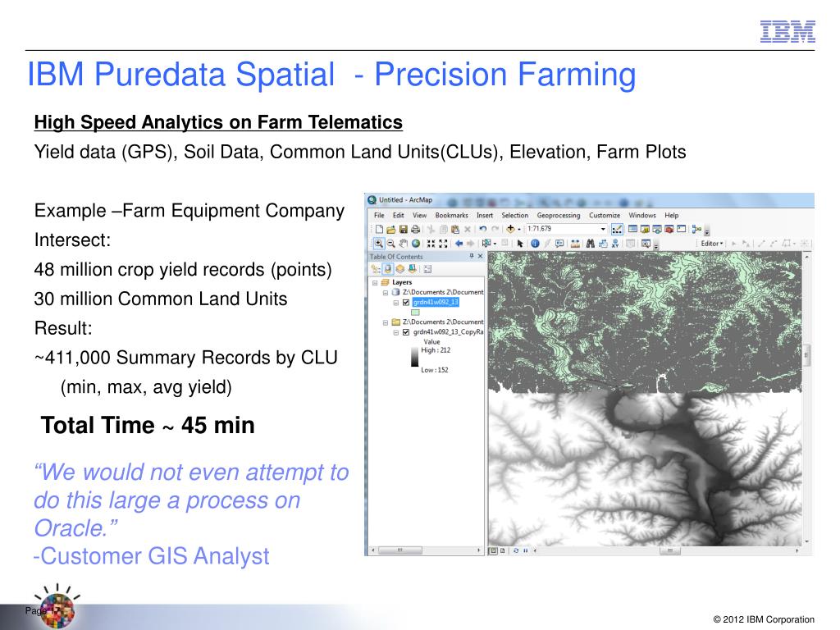The width and height of the screenshot is (840, 630).
Task: Open the Catalog window icon
Action: tap(645, 229)
